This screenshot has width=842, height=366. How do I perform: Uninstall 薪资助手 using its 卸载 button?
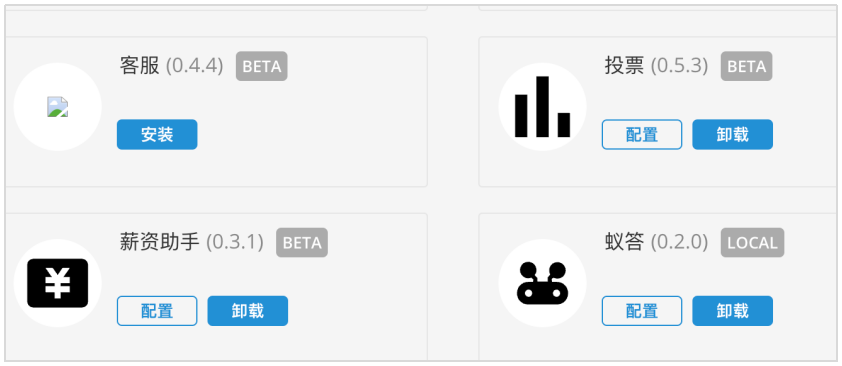[248, 311]
